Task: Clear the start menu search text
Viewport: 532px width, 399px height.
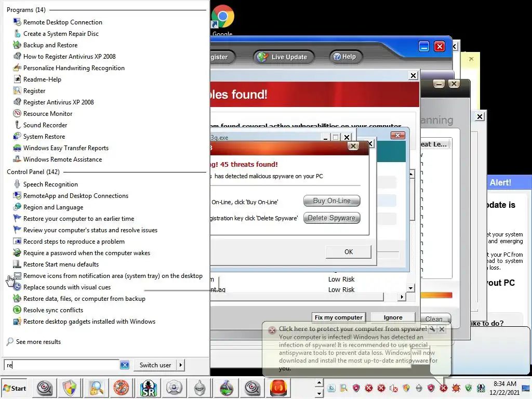Action: [x=125, y=365]
